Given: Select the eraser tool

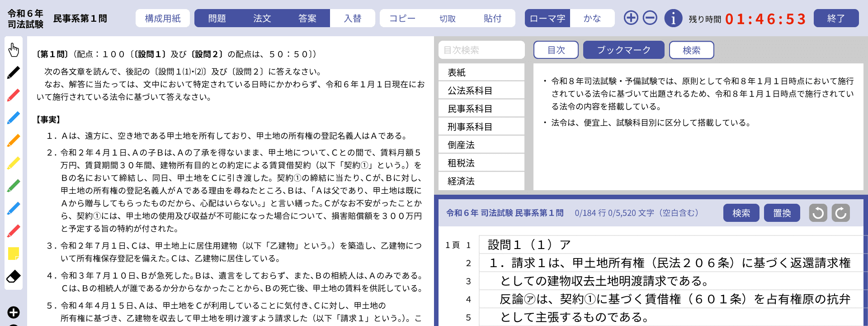Looking at the screenshot, I should pos(14,276).
